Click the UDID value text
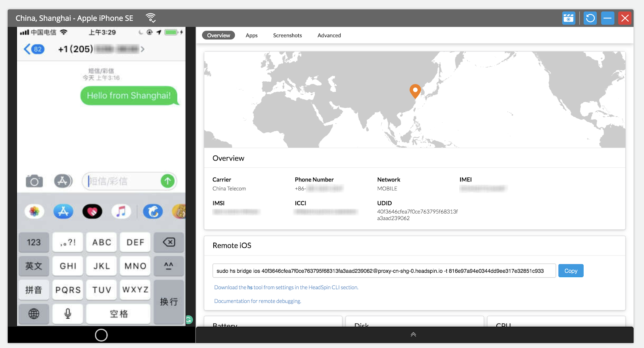 point(417,215)
